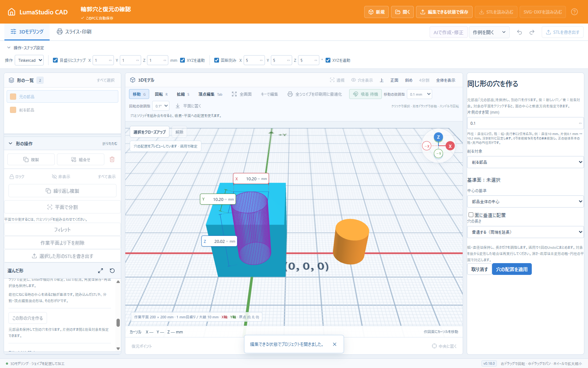Click 穴の配置を適用 button

tap(512, 269)
